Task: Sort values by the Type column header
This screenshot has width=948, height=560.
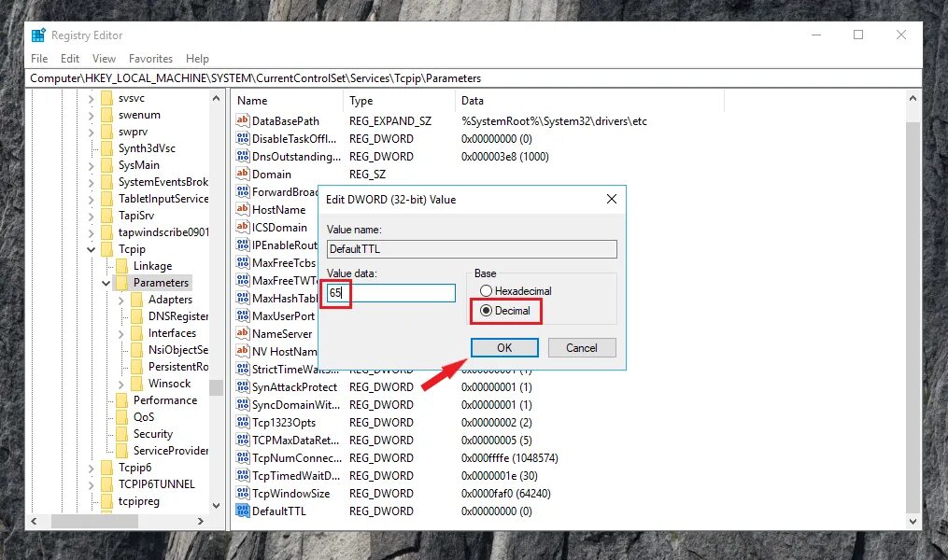Action: coord(399,101)
